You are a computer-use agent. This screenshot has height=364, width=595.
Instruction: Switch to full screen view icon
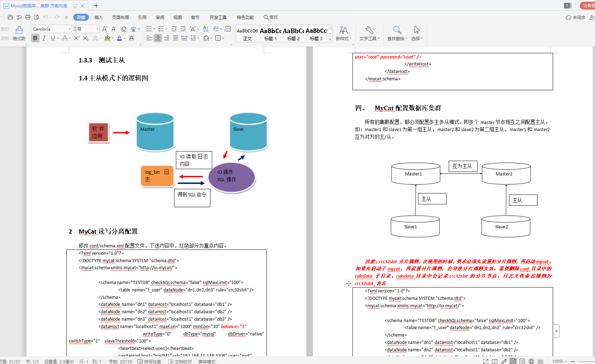(485, 361)
